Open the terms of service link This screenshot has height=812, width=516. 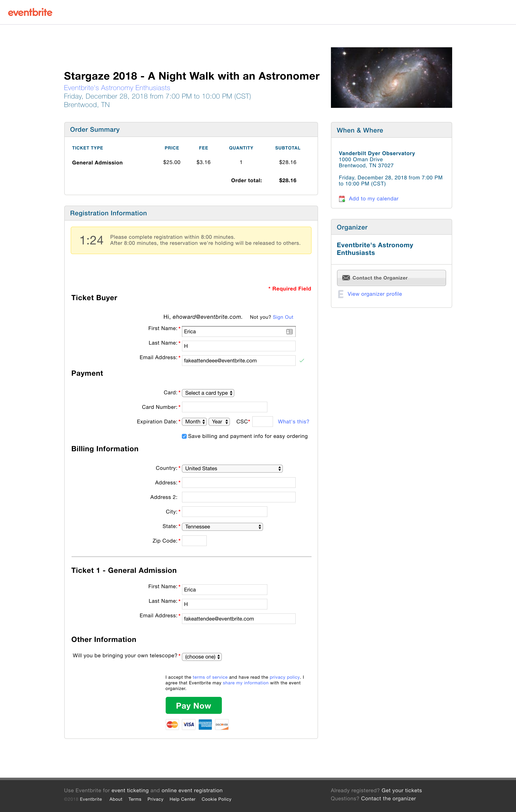[x=210, y=677]
